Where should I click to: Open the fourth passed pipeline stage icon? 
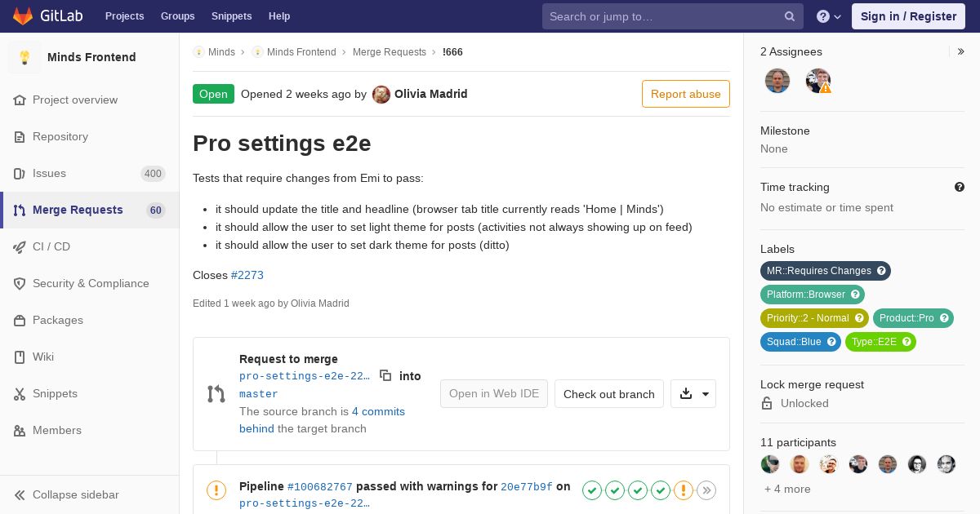tap(661, 490)
